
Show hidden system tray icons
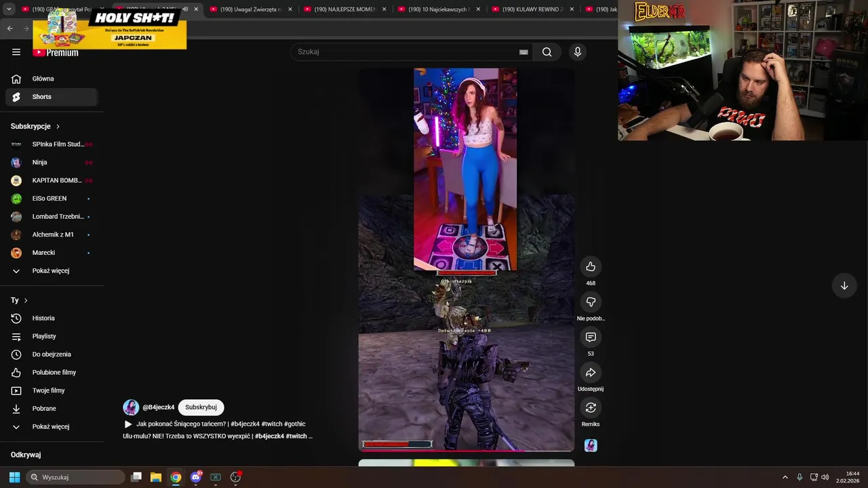coord(785,477)
